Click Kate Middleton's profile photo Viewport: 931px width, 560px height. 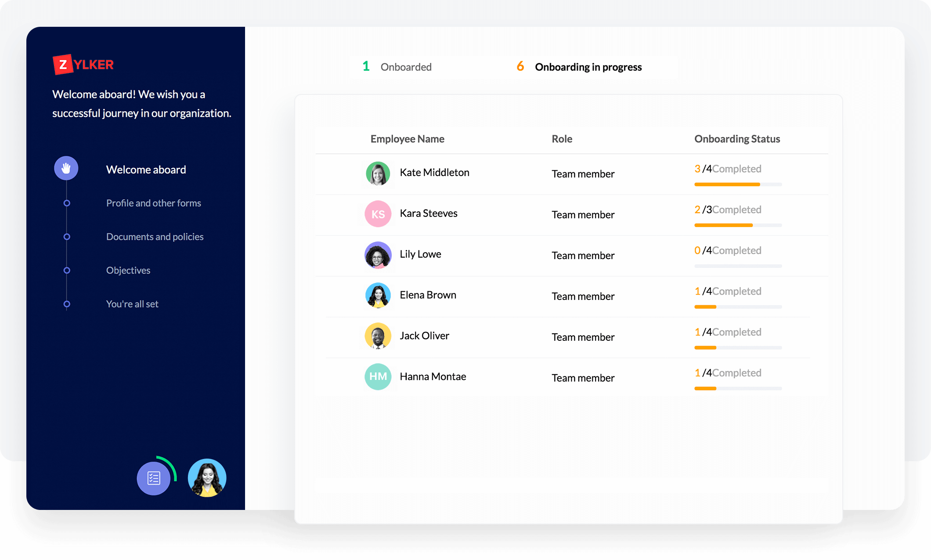click(378, 173)
